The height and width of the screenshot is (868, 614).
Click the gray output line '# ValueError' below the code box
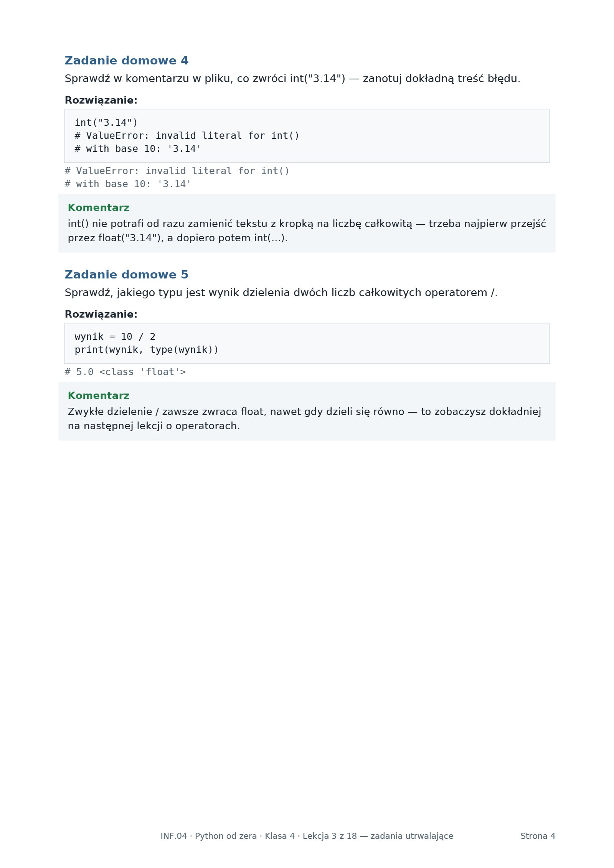tap(177, 171)
